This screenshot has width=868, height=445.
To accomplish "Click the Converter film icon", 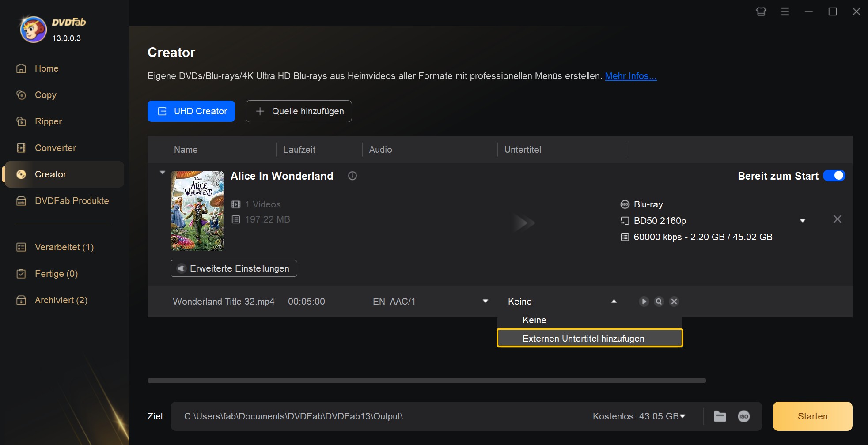I will [x=21, y=148].
